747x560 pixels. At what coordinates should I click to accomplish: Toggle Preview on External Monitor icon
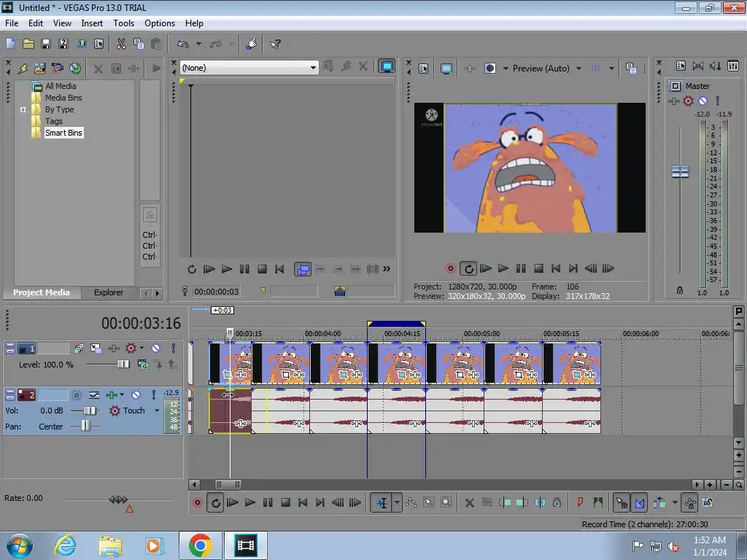click(x=446, y=69)
